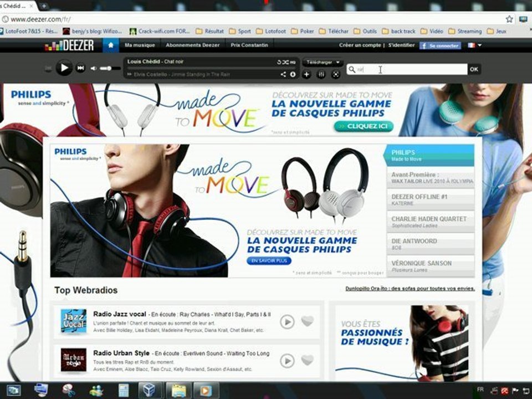Play the Radio Jazz vocal webradio
The image size is (532, 399).
pos(287,321)
